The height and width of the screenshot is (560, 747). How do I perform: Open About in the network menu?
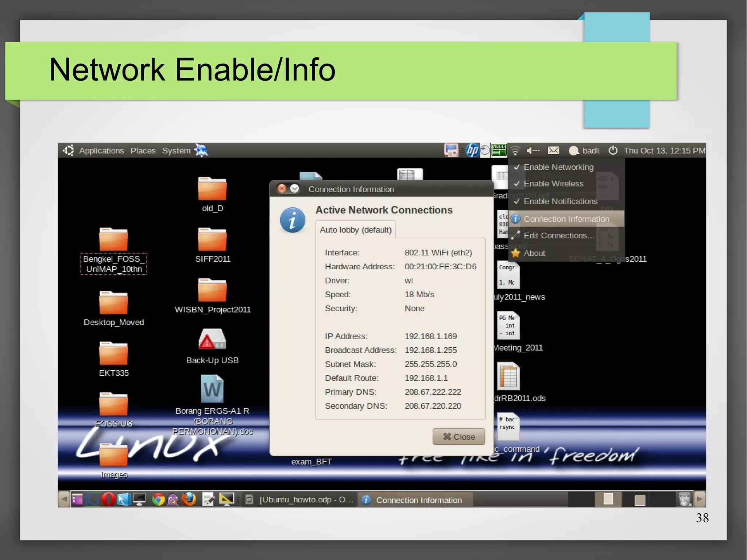click(566, 253)
